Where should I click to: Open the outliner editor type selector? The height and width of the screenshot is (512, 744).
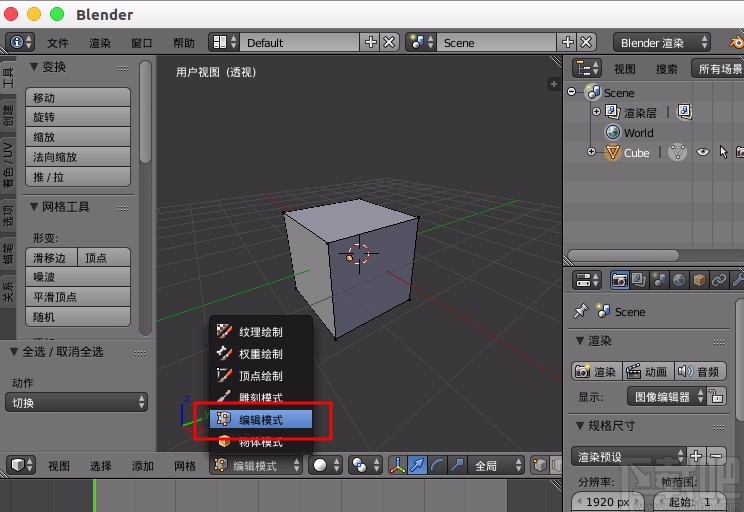586,69
